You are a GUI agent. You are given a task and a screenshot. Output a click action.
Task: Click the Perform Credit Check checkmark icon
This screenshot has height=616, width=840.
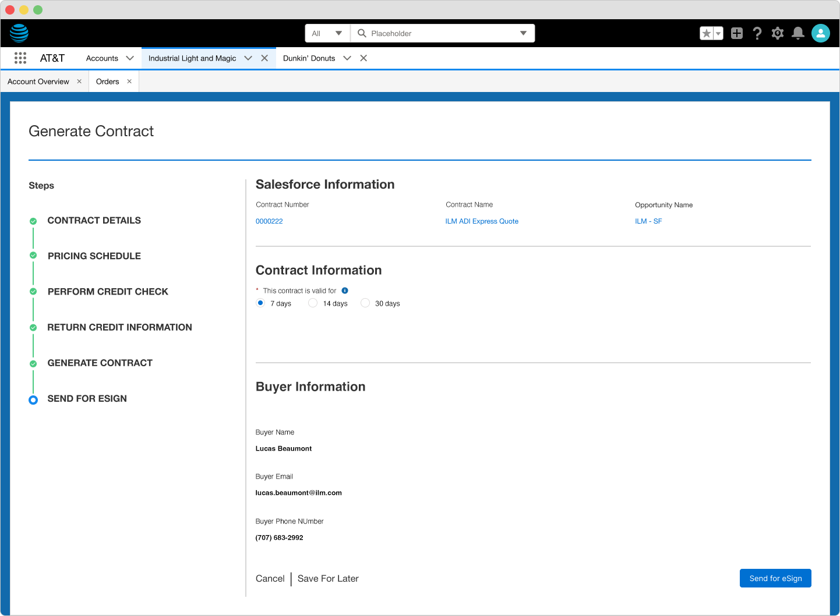(33, 291)
